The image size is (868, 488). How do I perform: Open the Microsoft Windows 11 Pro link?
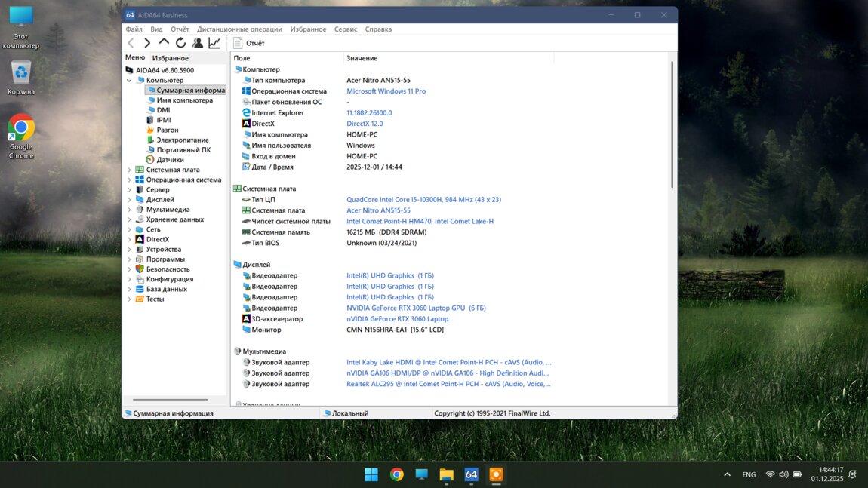(x=386, y=91)
